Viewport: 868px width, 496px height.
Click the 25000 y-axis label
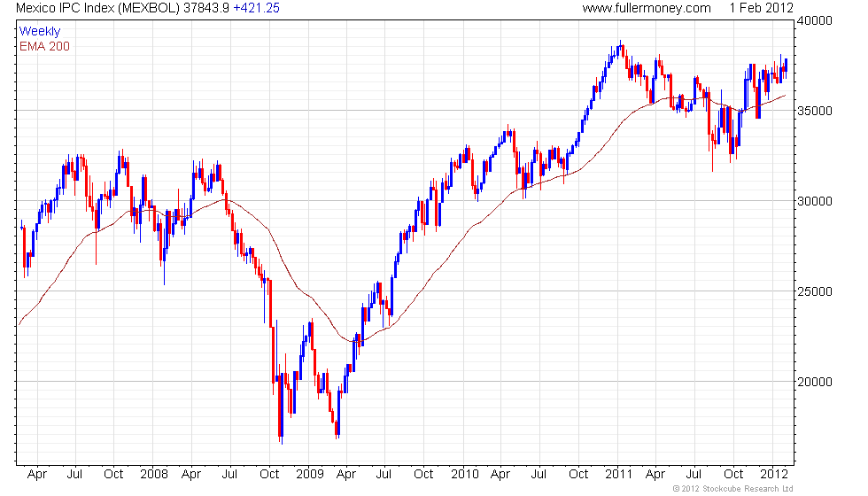point(814,291)
